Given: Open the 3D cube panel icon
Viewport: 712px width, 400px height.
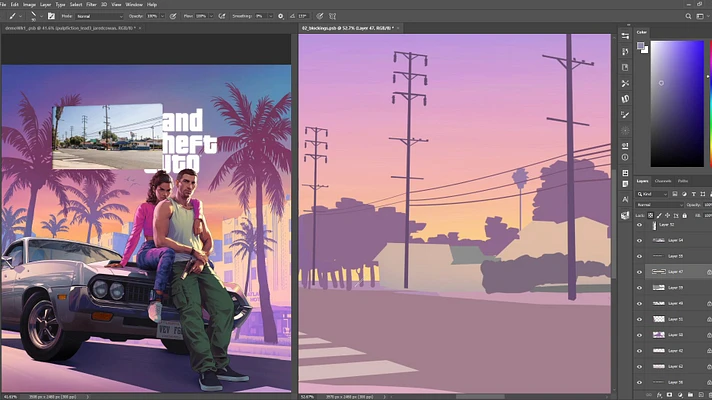Looking at the screenshot, I should 625,216.
